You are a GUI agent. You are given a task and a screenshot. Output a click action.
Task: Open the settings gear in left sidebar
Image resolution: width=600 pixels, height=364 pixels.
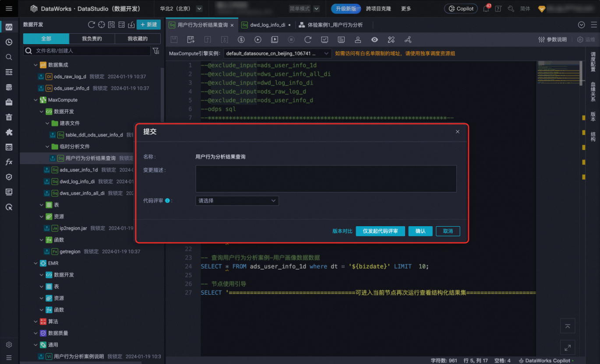[x=9, y=345]
